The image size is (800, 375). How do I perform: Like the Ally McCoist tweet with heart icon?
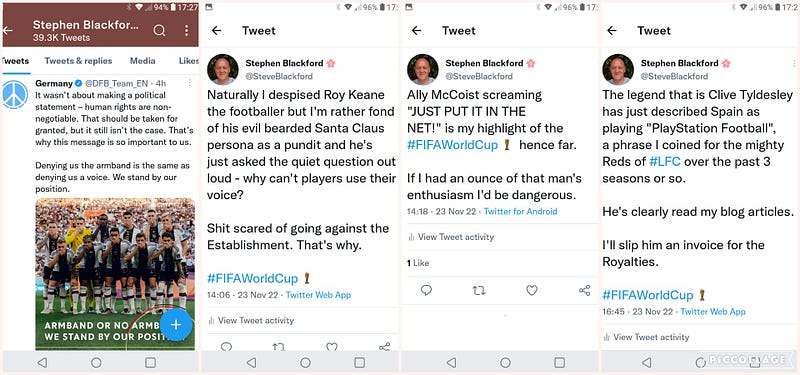click(532, 290)
